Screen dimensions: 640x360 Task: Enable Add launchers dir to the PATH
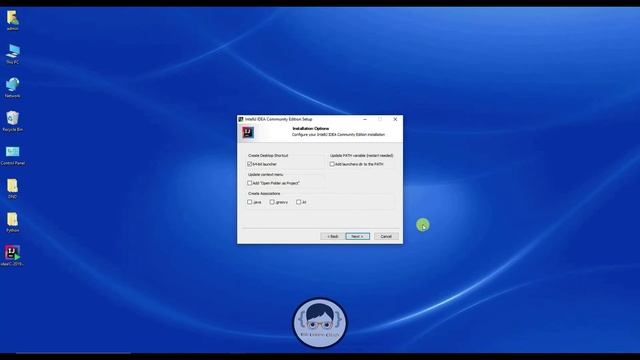[x=332, y=164]
